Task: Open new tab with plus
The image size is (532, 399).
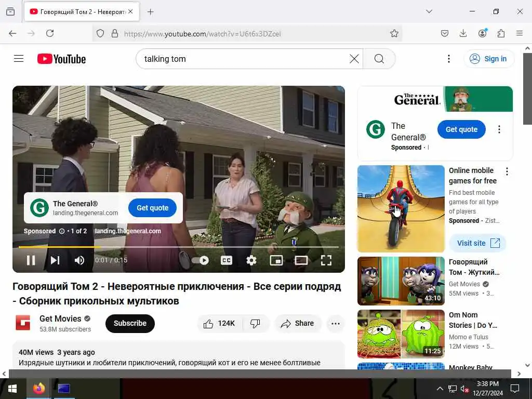Action: coord(150,12)
